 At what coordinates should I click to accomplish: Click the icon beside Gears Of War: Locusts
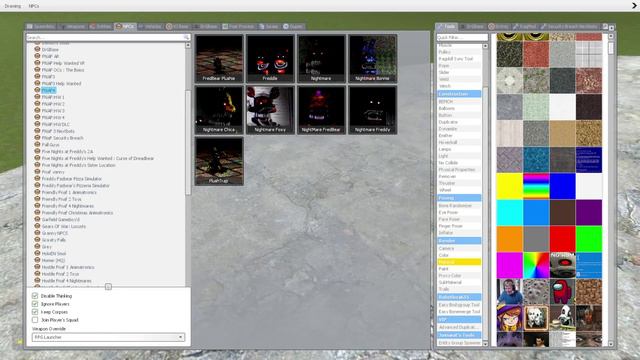coord(37,226)
